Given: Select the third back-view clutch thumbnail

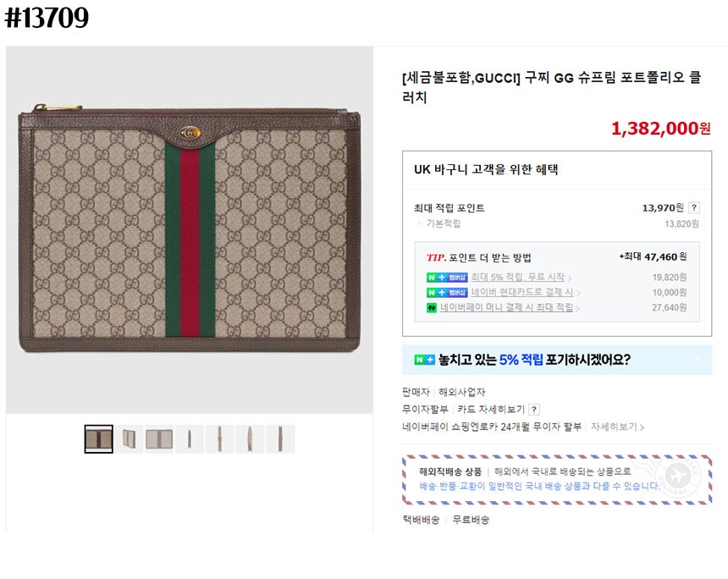Looking at the screenshot, I should [x=159, y=439].
